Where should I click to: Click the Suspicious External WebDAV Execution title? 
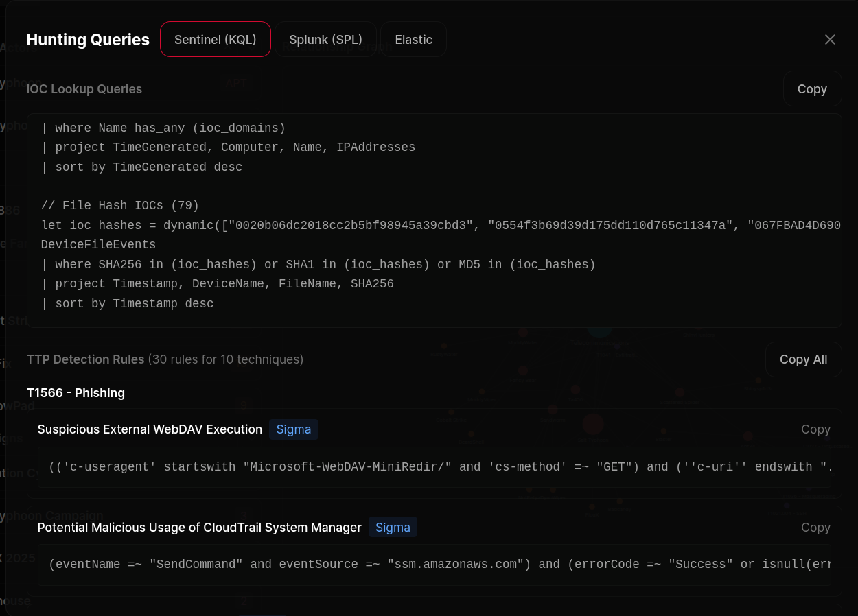click(x=150, y=429)
